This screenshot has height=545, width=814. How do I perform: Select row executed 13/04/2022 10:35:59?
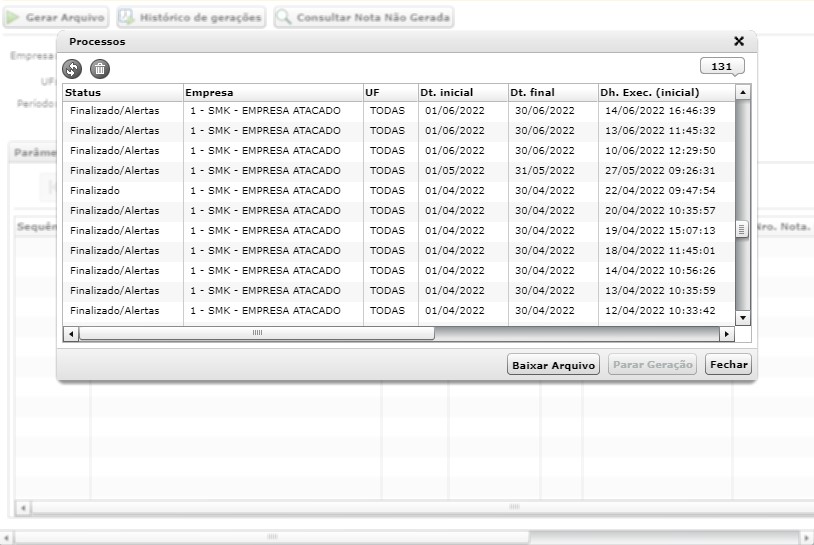point(399,291)
